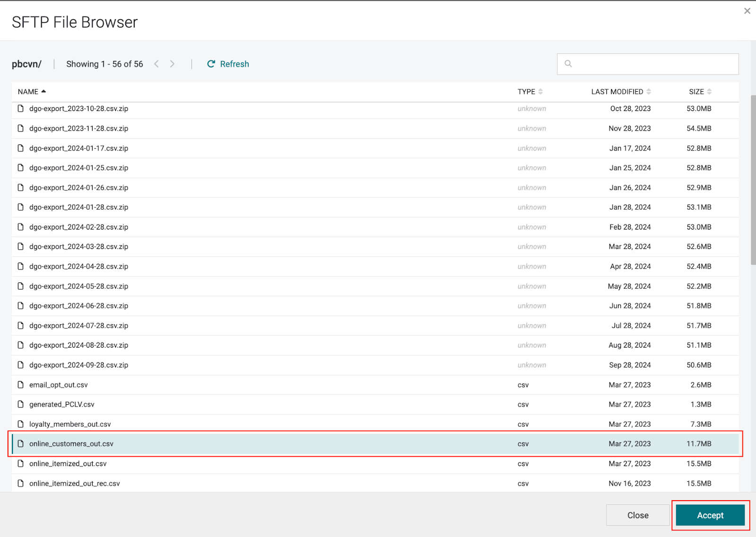
Task: Click file icon for dgo-export_2024-01-25.csv.zip
Action: (x=20, y=168)
